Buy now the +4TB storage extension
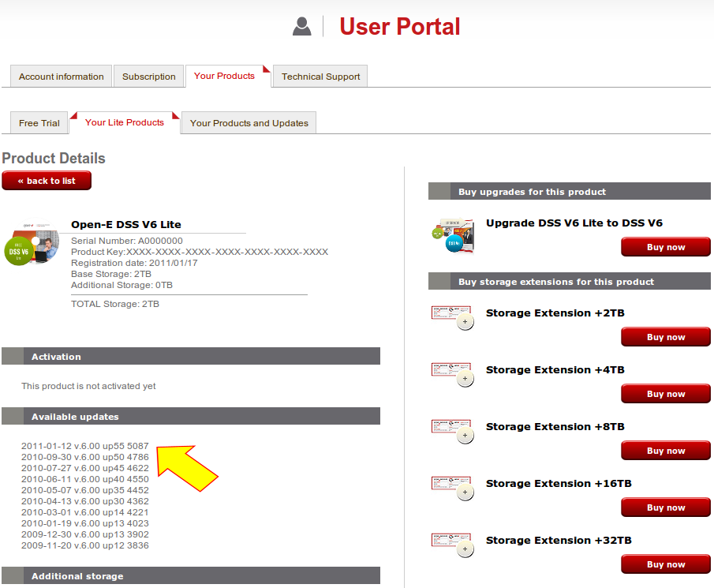This screenshot has width=714, height=588. [666, 394]
